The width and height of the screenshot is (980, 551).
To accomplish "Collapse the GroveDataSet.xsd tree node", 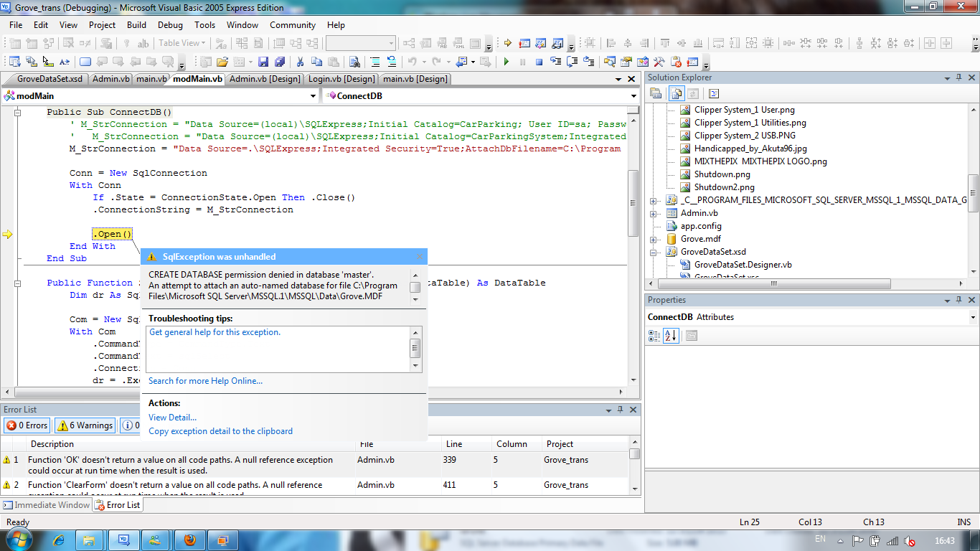I will (654, 252).
